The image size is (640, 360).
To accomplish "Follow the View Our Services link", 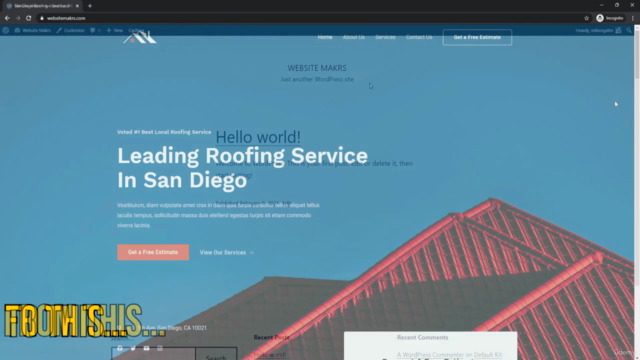I will 227,253.
